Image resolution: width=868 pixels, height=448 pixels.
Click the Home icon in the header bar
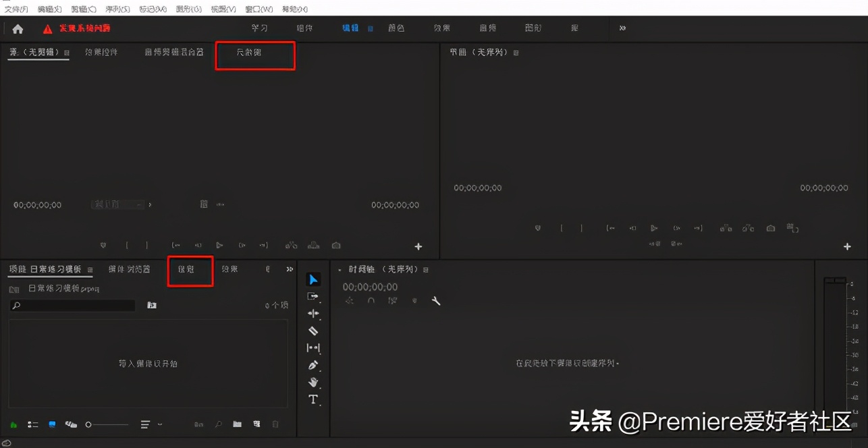17,28
